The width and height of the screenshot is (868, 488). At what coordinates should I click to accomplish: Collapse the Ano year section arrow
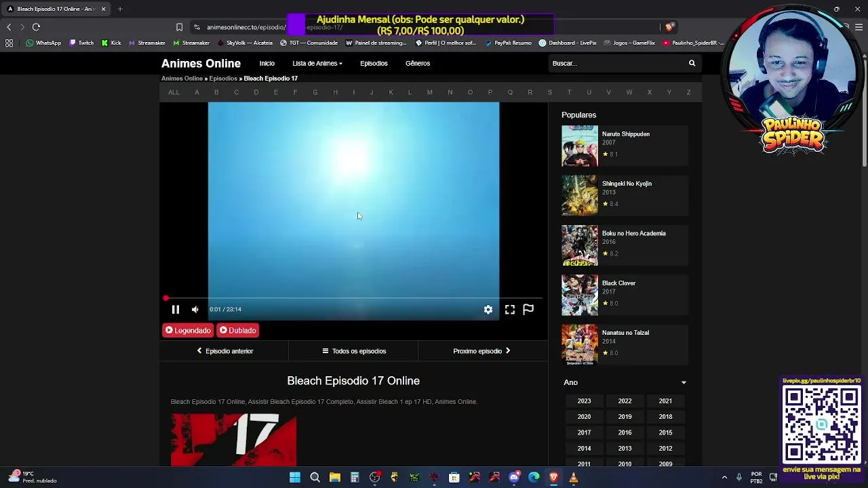coord(684,383)
